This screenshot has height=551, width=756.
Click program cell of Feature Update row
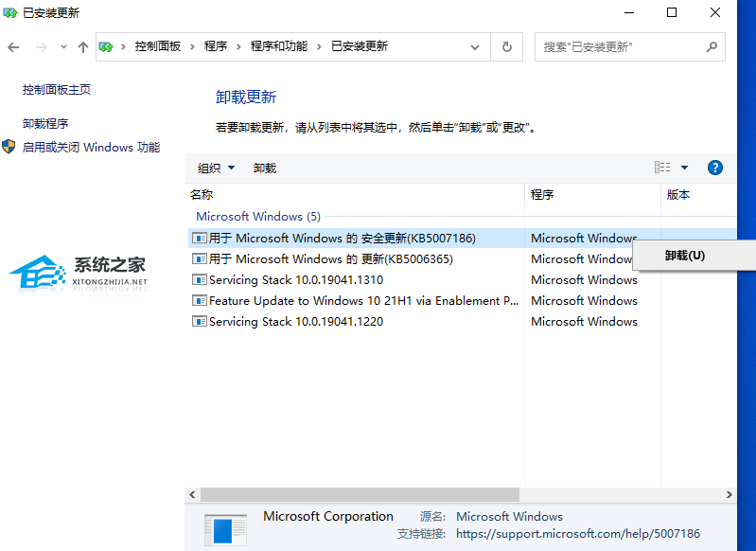(584, 301)
